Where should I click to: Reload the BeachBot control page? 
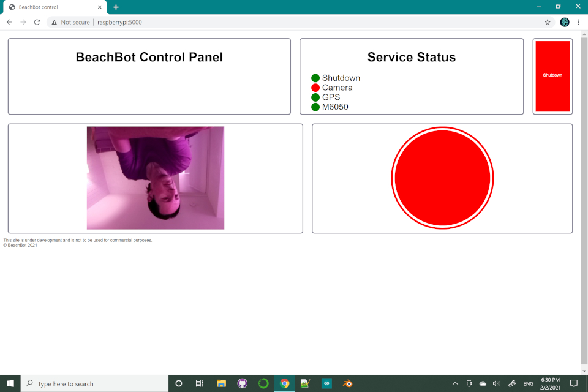click(x=37, y=22)
